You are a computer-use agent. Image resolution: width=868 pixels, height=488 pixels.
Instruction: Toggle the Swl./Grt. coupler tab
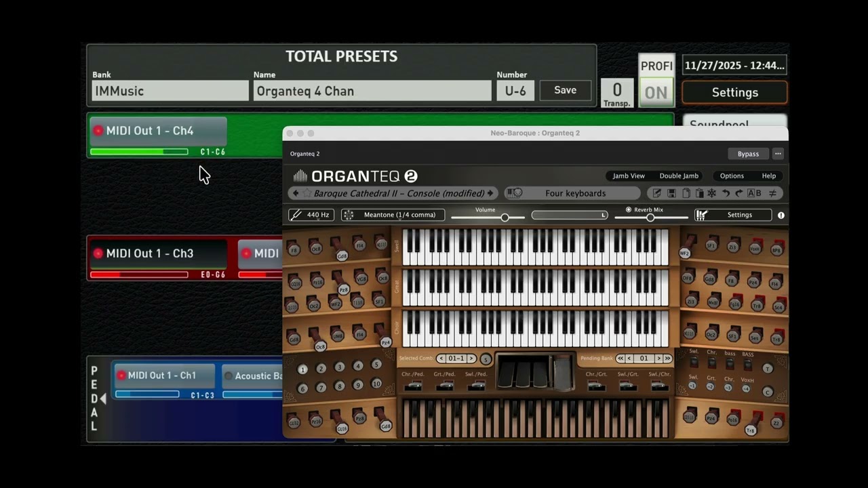point(628,385)
